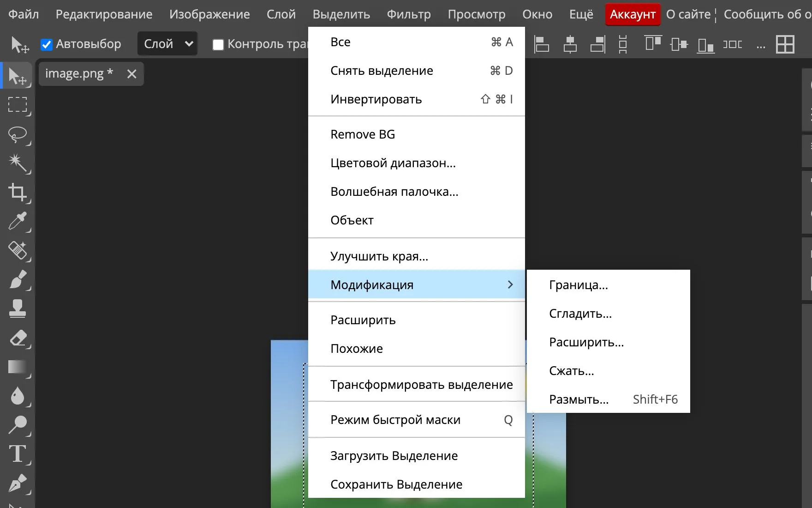The width and height of the screenshot is (812, 508).
Task: Select the Magic Wand tool
Action: pos(18,163)
